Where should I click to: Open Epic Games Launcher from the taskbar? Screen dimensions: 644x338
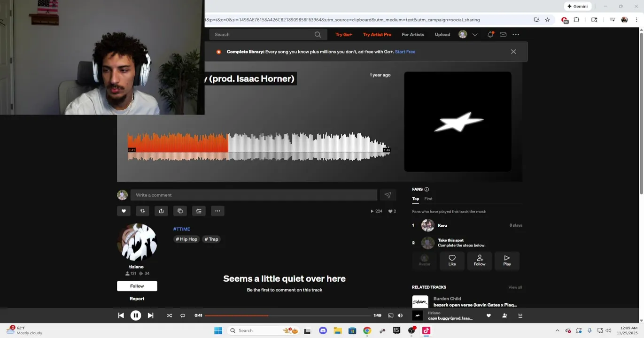[396, 330]
